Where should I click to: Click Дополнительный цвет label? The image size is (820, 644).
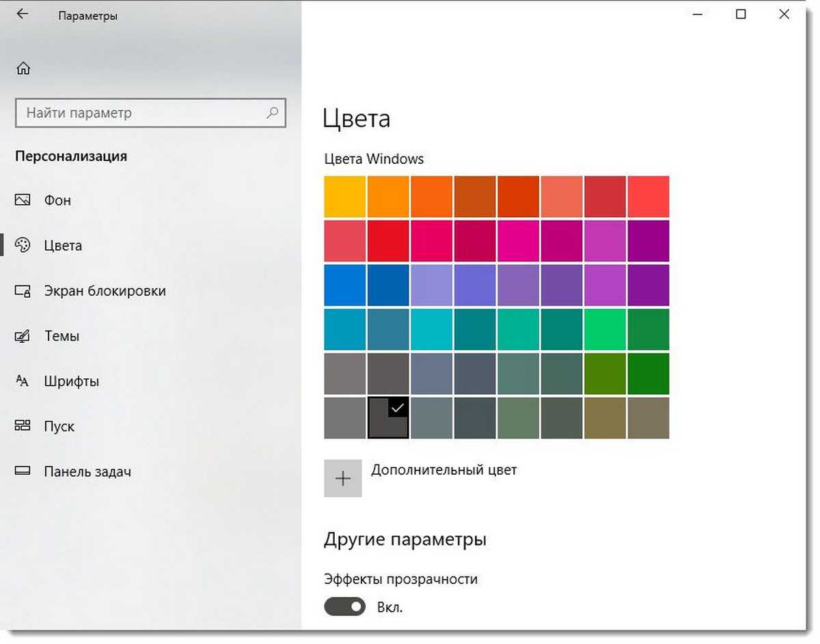pos(443,470)
